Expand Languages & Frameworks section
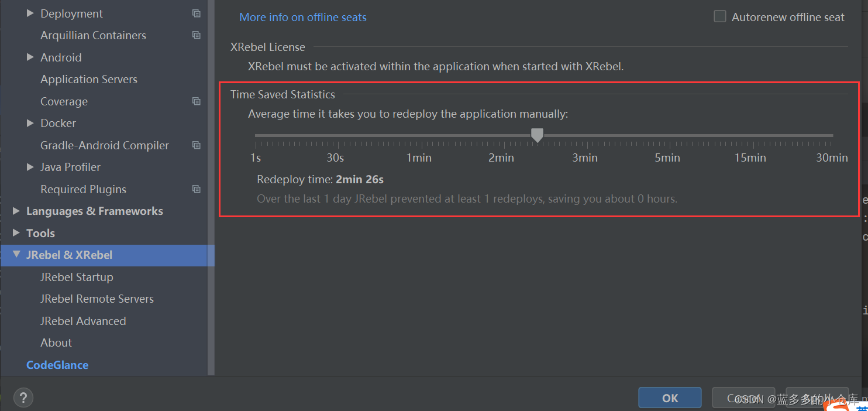868x411 pixels. click(16, 211)
